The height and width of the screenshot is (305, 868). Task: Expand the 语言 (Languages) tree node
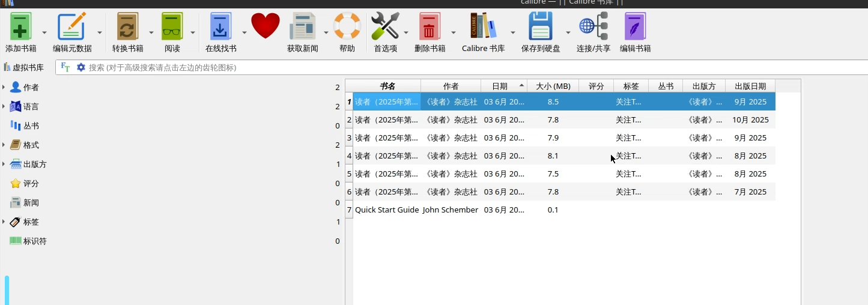coord(4,107)
